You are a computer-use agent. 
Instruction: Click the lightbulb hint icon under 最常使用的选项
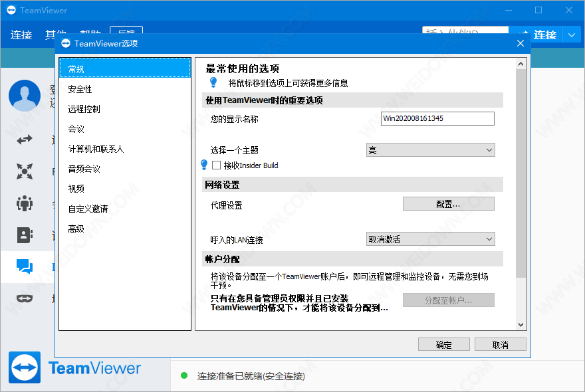point(213,82)
